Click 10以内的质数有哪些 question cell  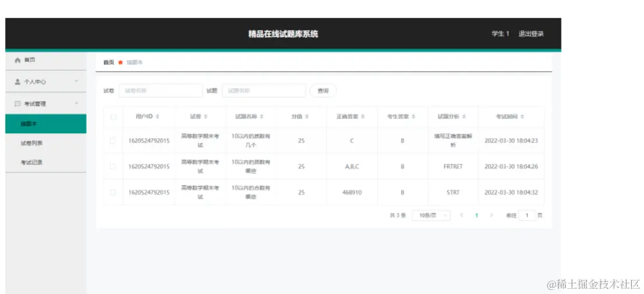coord(251,167)
